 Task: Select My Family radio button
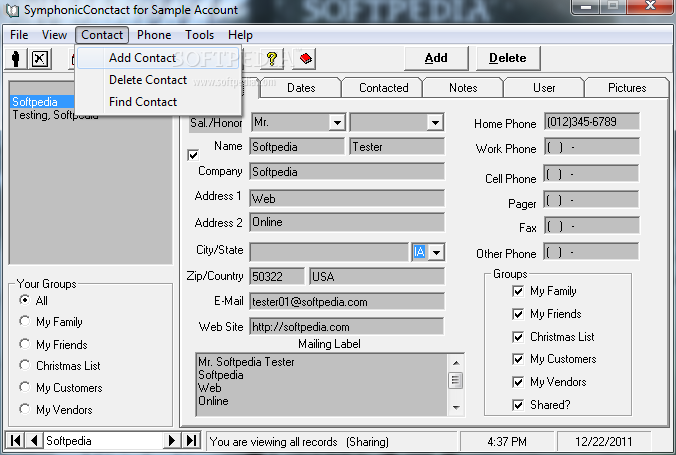[x=25, y=321]
